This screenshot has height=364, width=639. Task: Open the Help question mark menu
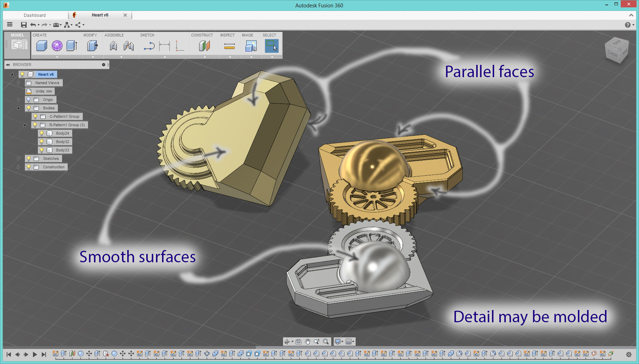coord(628,25)
